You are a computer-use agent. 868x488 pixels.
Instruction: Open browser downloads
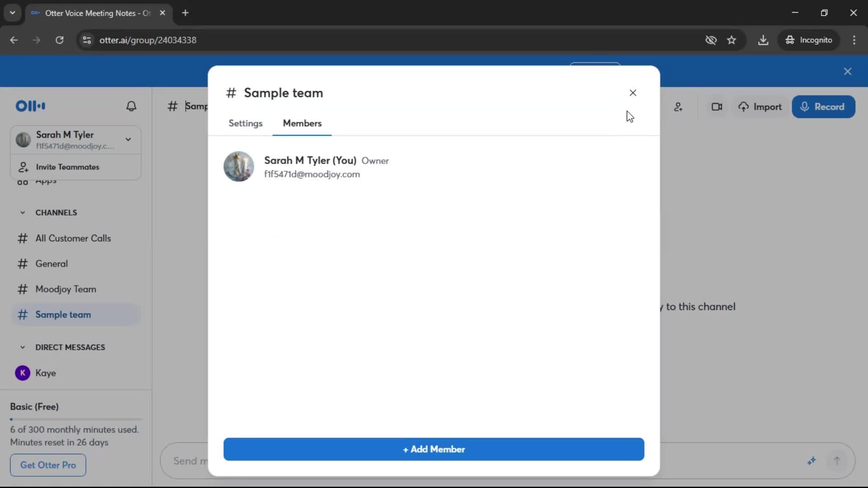pos(763,40)
